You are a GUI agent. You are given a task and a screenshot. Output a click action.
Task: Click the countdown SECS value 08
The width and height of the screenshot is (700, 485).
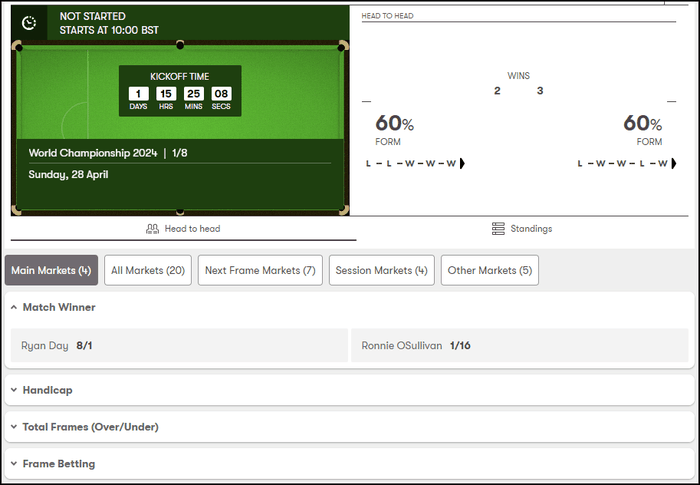point(221,94)
